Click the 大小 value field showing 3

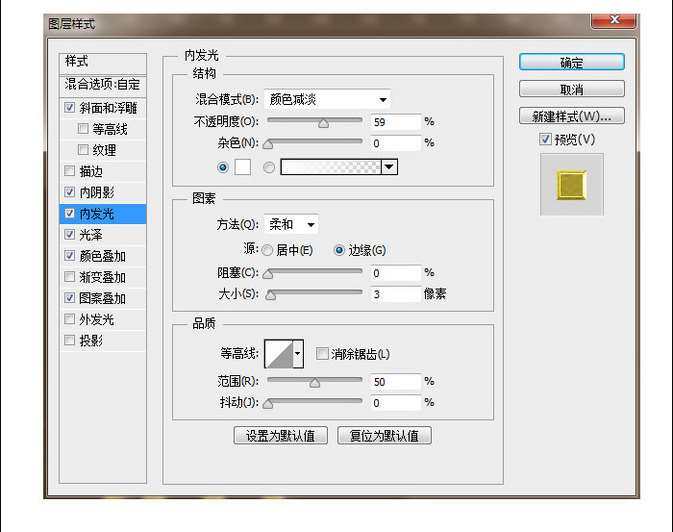click(x=395, y=294)
